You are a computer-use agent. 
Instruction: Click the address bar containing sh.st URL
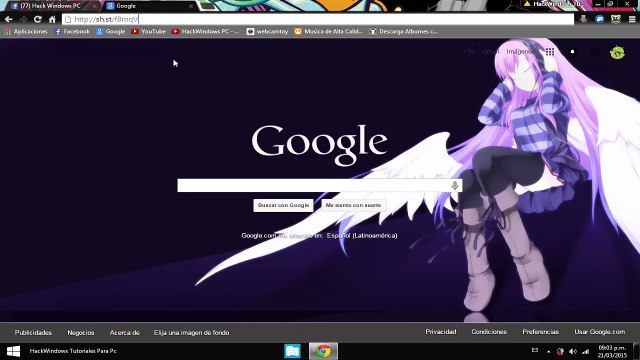(318, 19)
